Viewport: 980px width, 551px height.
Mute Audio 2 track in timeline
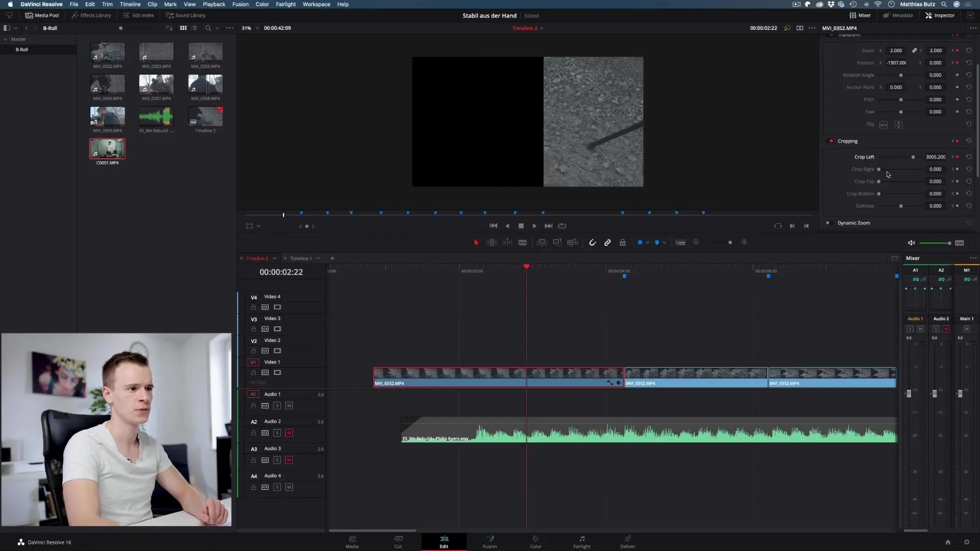289,433
